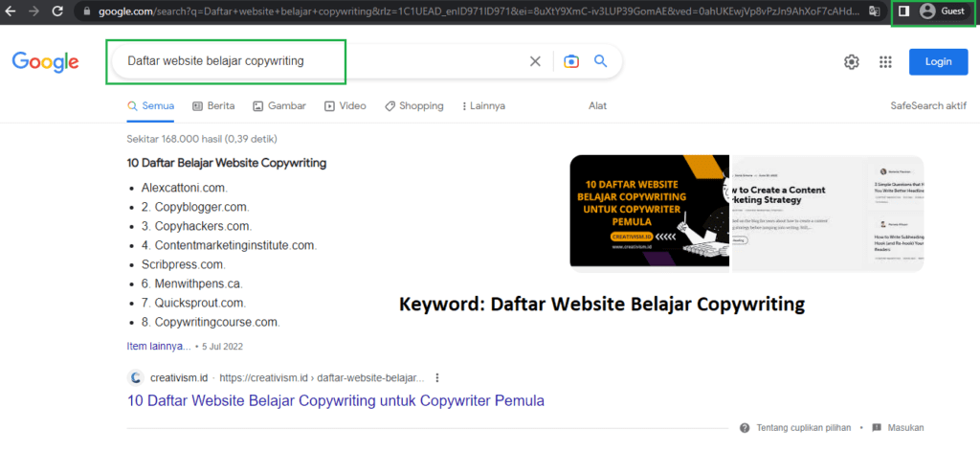The image size is (980, 453).
Task: Open the 10 Daftar Website Belajar Copywriting result
Action: [x=336, y=400]
